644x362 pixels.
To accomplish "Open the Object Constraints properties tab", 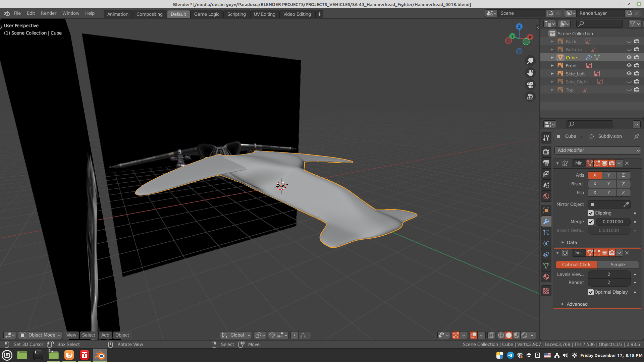I will 546,255.
